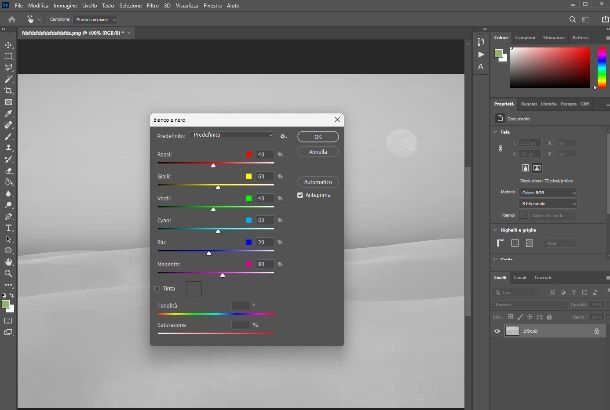Toggle grid icon under Righelli e griglie
The image size is (610, 410).
coord(515,243)
